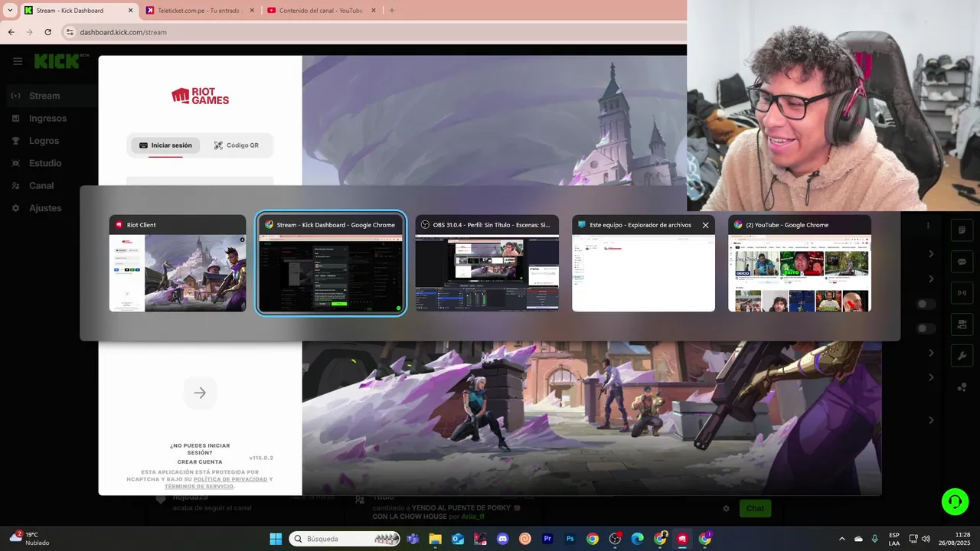The height and width of the screenshot is (551, 980).
Task: Expand the chevron row just below the toggles
Action: tap(931, 353)
